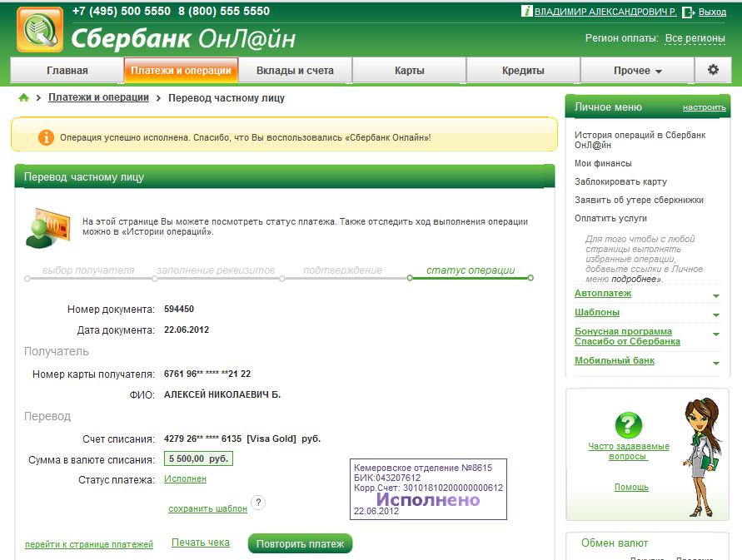The image size is (742, 560).
Task: Open История операций в Сбербанк ОнЛ@йн
Action: pyautogui.click(x=640, y=140)
